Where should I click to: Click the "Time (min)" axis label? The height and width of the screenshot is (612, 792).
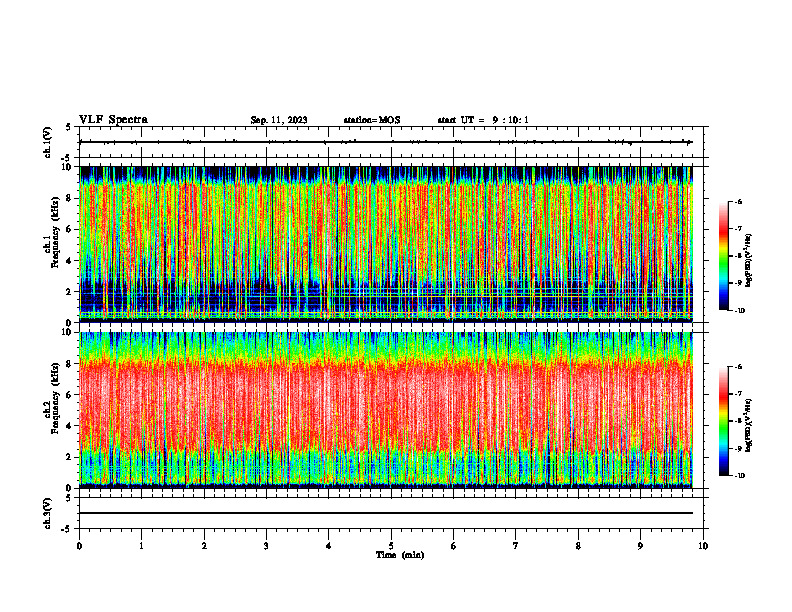[400, 555]
